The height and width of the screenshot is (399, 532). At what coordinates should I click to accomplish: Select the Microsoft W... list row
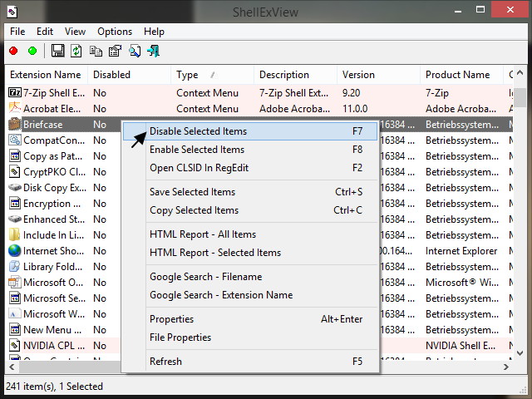coord(63,314)
